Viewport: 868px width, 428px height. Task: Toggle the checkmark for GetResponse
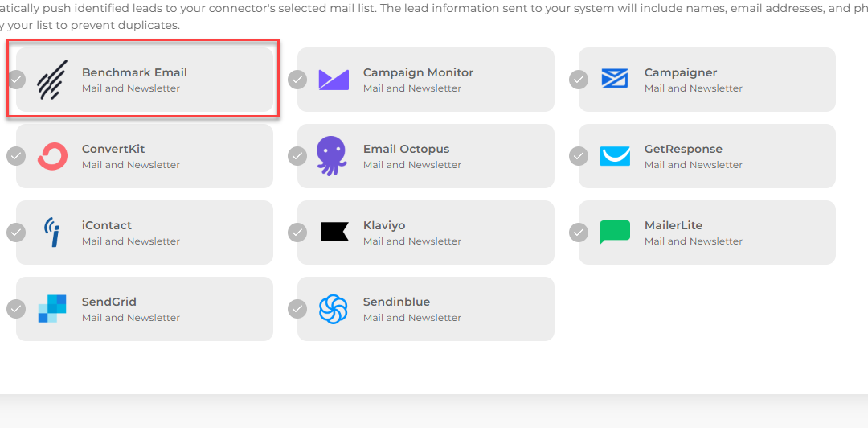[x=579, y=156]
